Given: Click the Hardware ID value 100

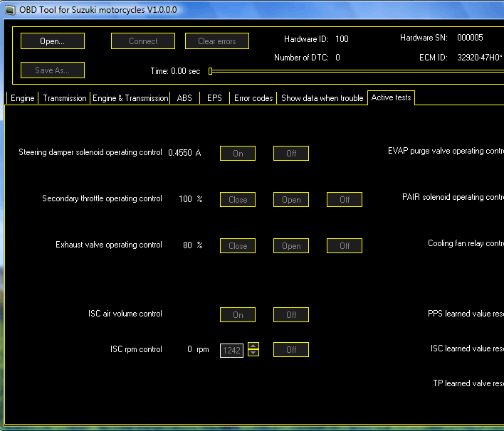Looking at the screenshot, I should (342, 39).
